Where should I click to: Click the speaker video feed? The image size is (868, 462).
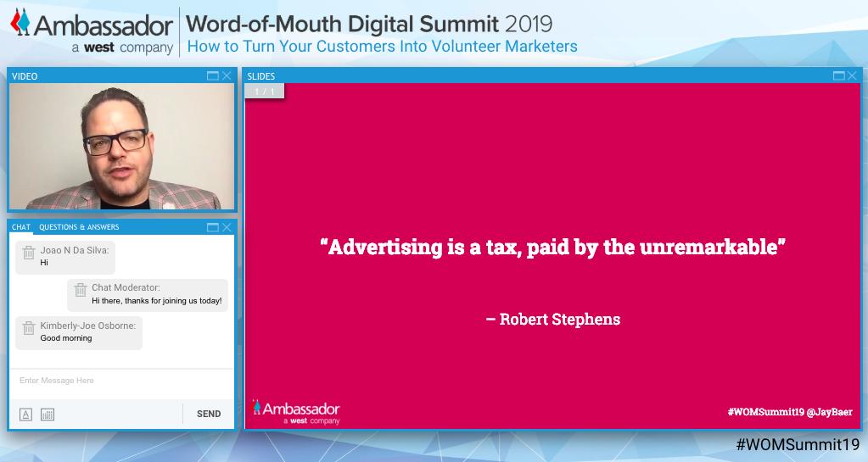point(122,147)
